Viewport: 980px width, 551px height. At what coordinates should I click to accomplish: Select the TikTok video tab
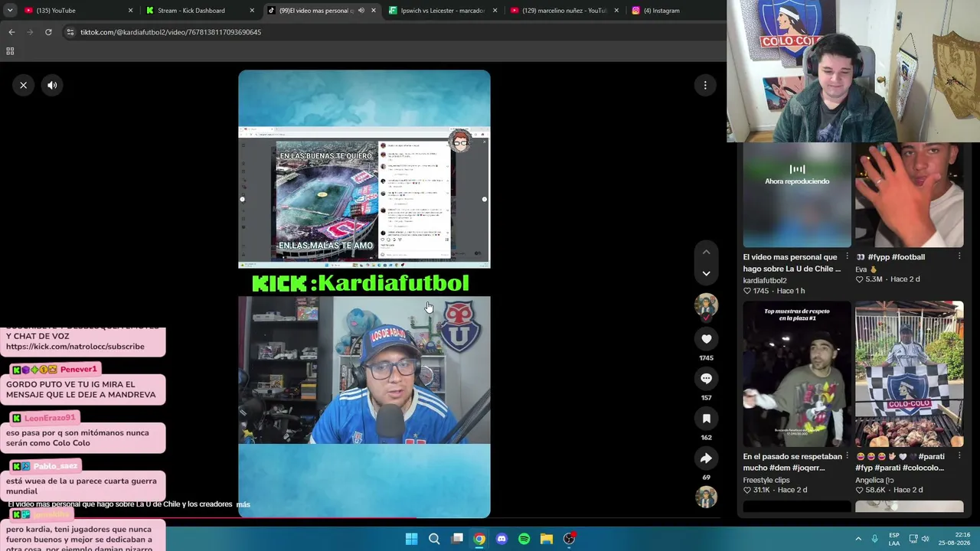322,11
